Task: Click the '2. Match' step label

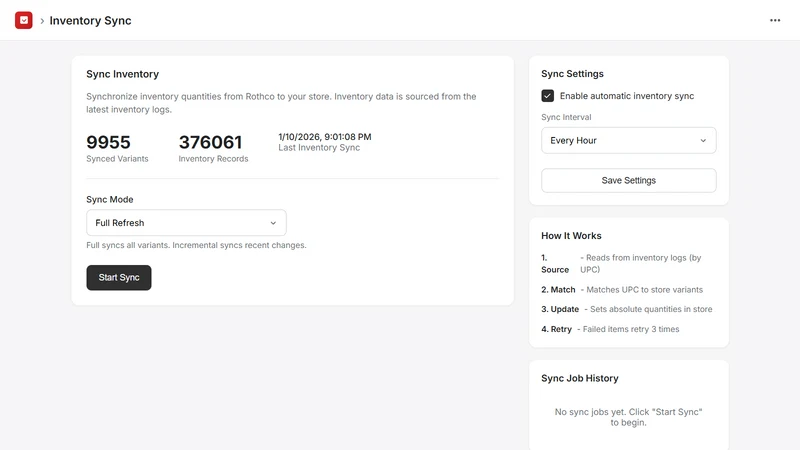Action: [558, 290]
